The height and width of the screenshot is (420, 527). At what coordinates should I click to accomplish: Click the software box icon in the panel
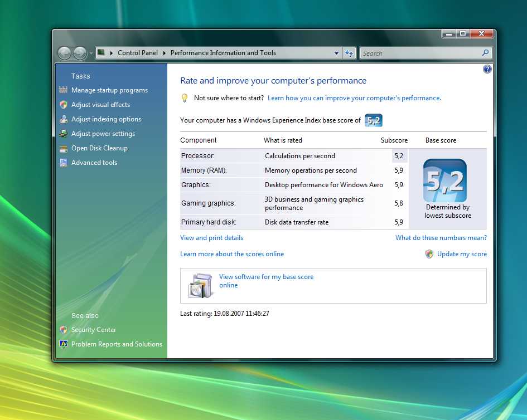click(x=200, y=286)
